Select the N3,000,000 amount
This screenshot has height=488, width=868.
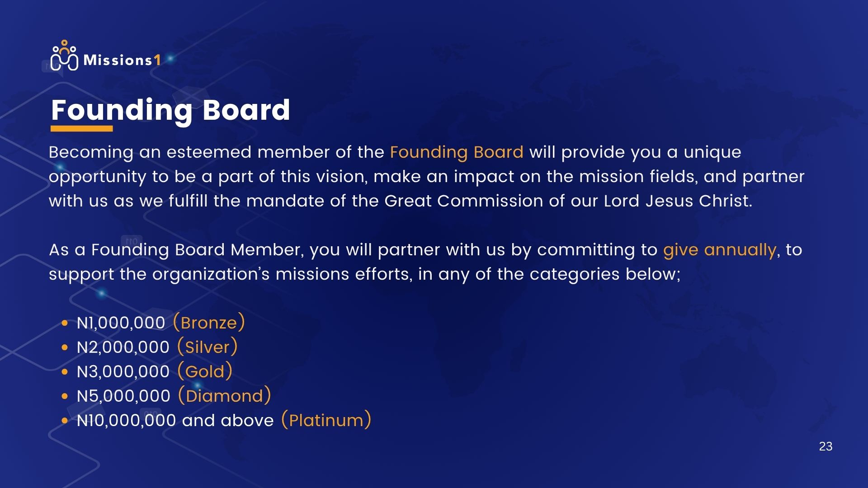pyautogui.click(x=123, y=372)
